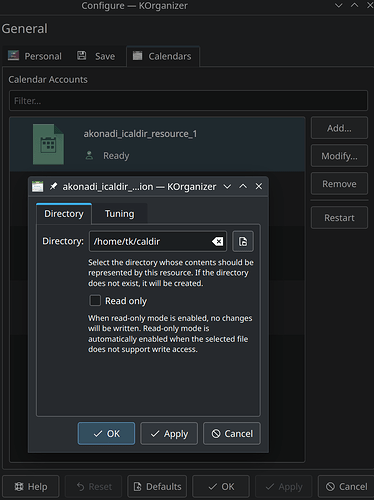
Task: Close the akonadi_icaldir resource dialog
Action: (x=259, y=186)
